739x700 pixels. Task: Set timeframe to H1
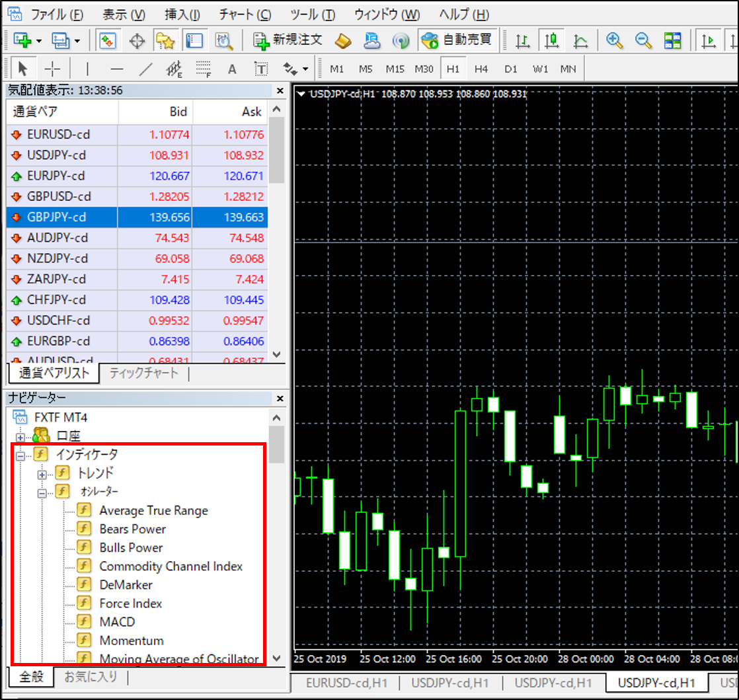coord(453,69)
